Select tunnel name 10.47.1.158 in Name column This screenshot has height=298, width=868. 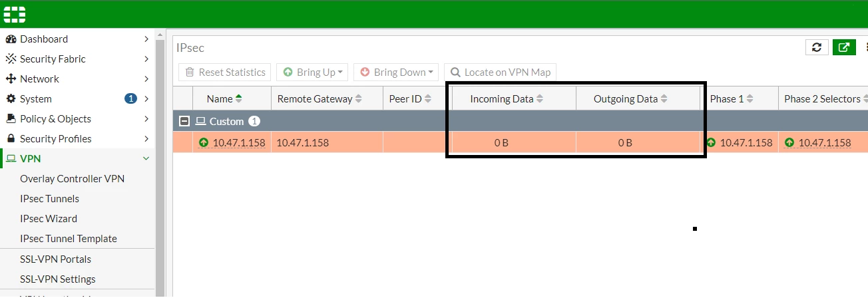238,142
